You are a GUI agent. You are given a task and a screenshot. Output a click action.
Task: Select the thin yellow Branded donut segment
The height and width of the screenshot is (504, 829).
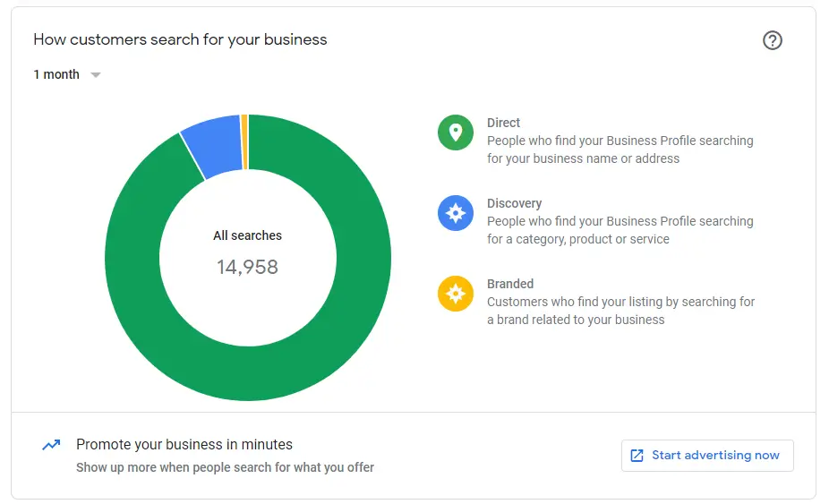click(244, 141)
